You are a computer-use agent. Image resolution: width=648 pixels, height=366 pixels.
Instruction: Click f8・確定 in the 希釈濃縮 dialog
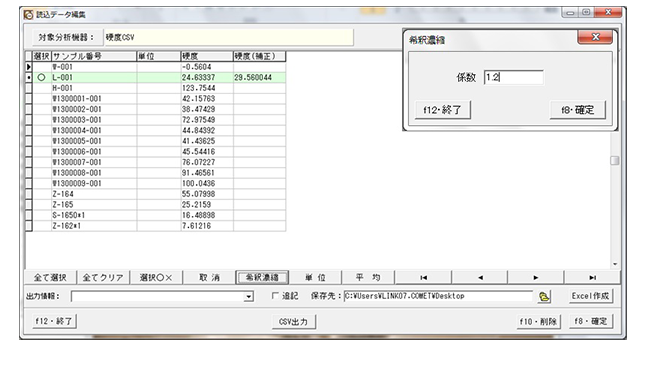click(x=577, y=110)
